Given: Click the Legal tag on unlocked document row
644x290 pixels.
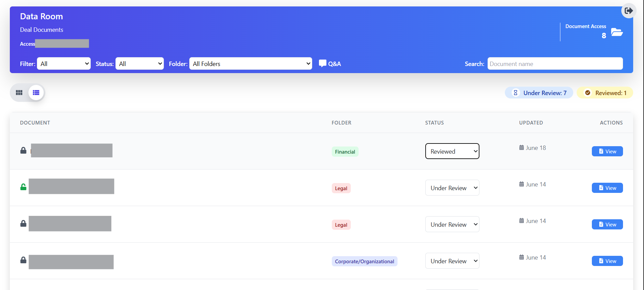Looking at the screenshot, I should coord(341,188).
